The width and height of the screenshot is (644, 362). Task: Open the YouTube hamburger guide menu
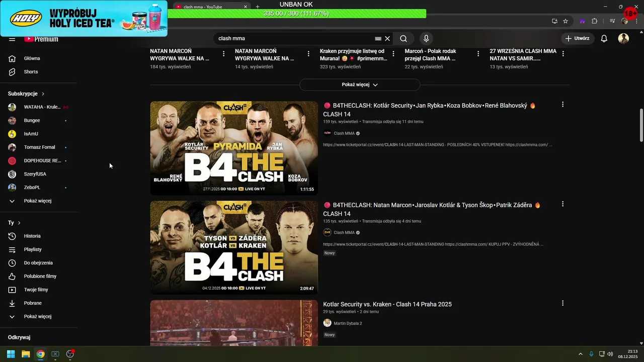tap(12, 39)
